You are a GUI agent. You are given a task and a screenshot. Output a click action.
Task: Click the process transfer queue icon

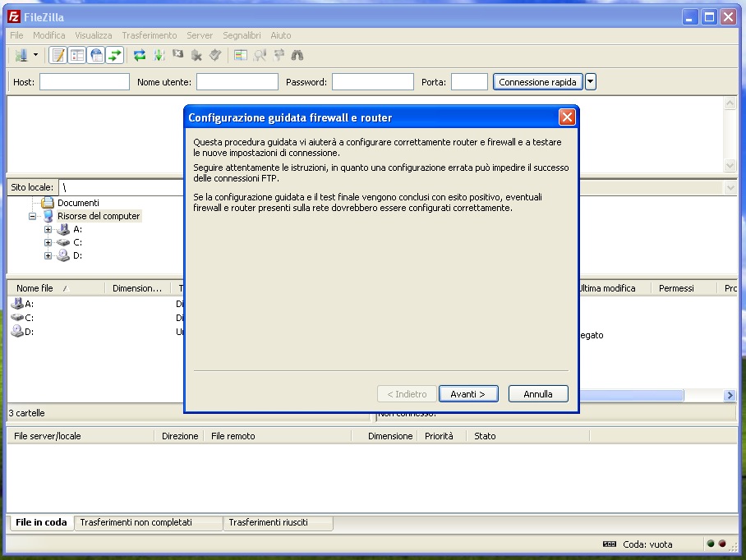click(159, 55)
